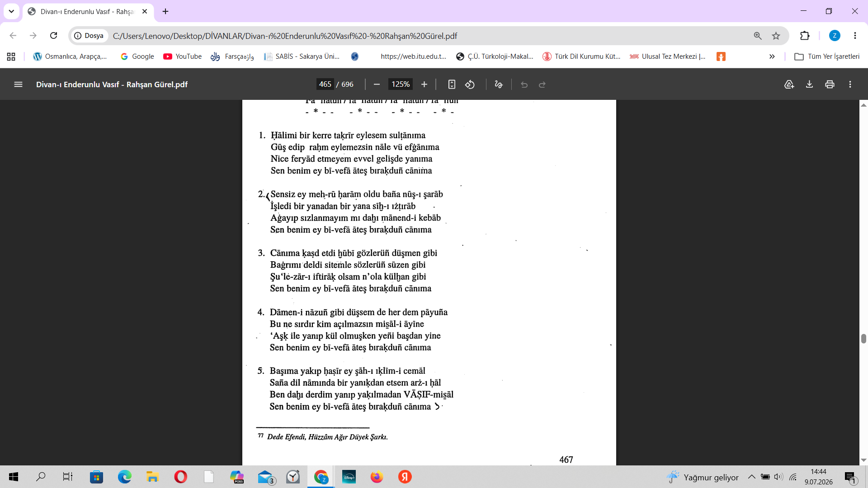Fit PDF to page icon
Viewport: 868px width, 488px height.
click(452, 84)
